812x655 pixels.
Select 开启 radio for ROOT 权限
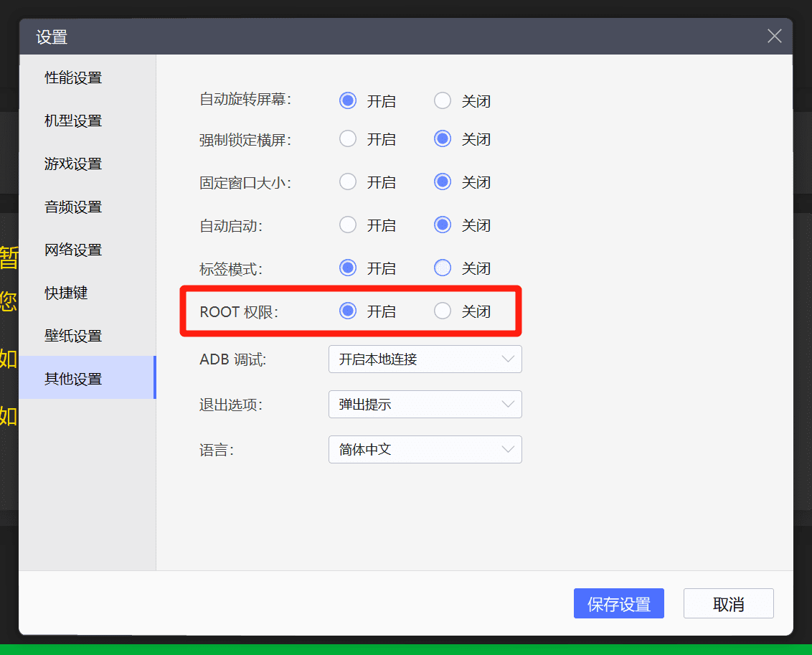click(348, 311)
